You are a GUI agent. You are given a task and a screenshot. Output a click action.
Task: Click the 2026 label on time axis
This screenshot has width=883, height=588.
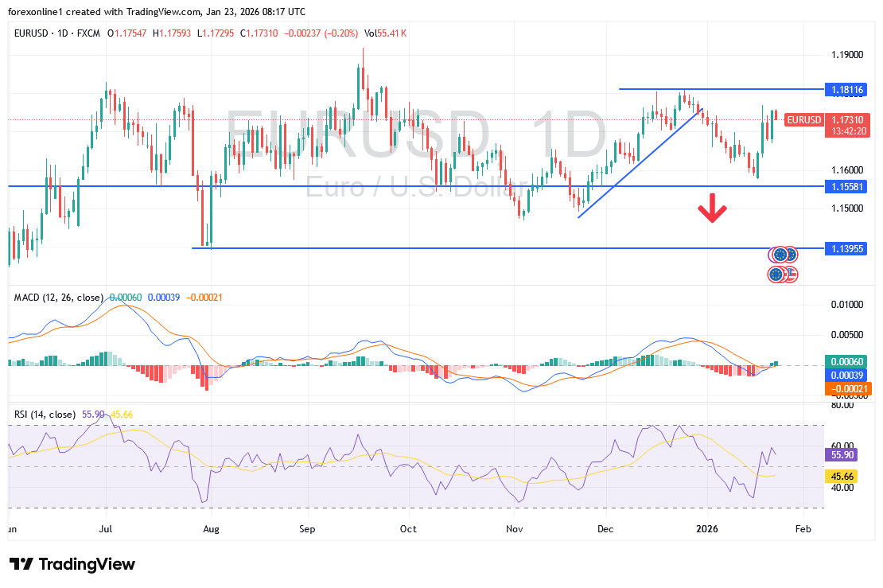707,528
